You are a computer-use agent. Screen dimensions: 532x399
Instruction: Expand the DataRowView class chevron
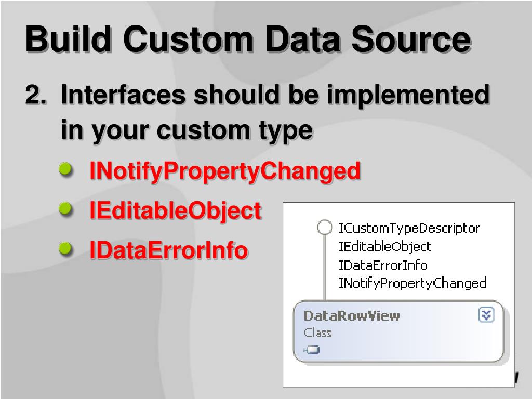click(x=486, y=315)
